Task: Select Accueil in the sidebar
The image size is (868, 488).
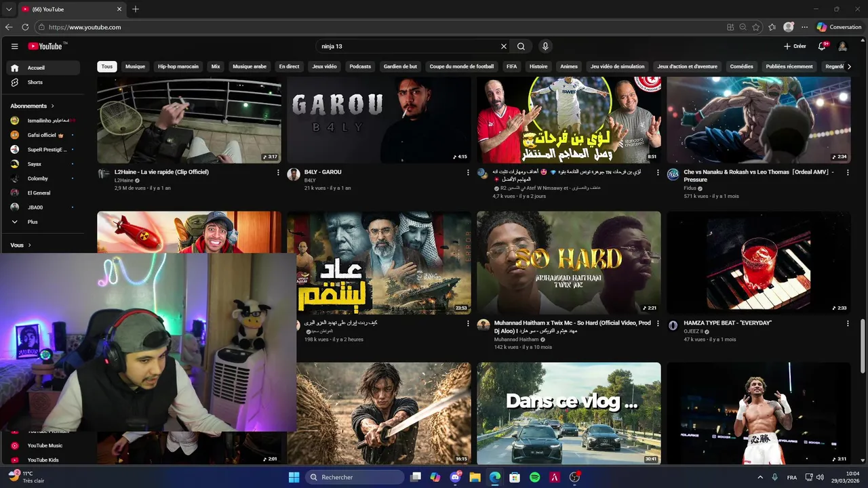Action: pos(43,68)
